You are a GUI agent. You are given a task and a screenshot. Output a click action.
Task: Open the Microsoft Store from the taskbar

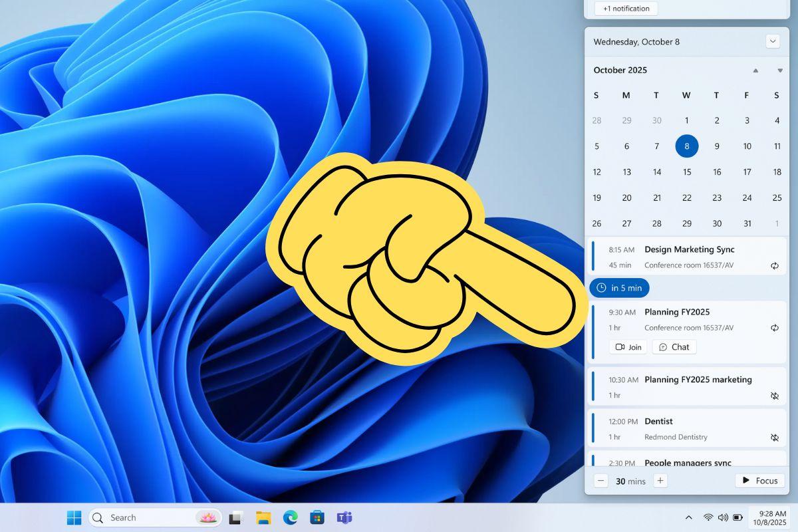coord(318,517)
